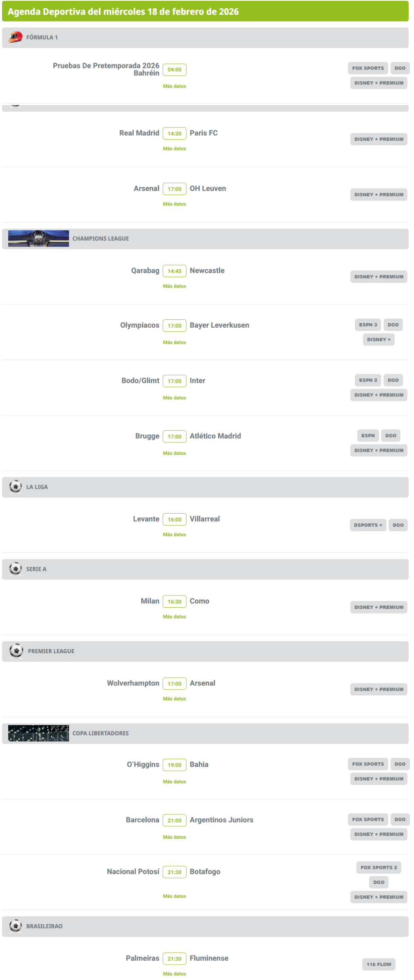The width and height of the screenshot is (414, 980).
Task: Click the 04:00 time badge for Bahréin tests
Action: click(x=174, y=70)
